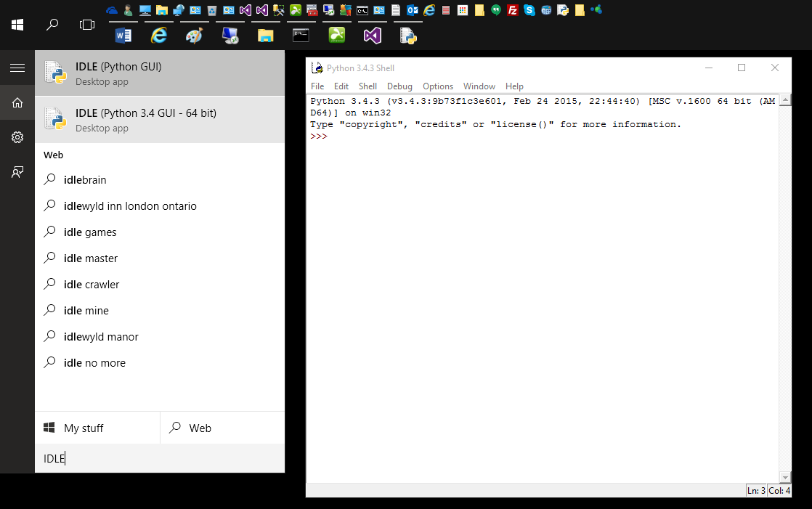Click the Ln: 3 status bar entry
The width and height of the screenshot is (812, 509).
[x=755, y=490]
